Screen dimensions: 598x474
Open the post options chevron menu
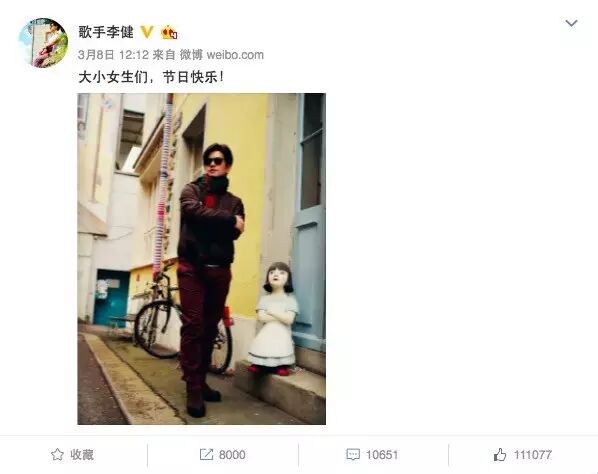(x=571, y=23)
